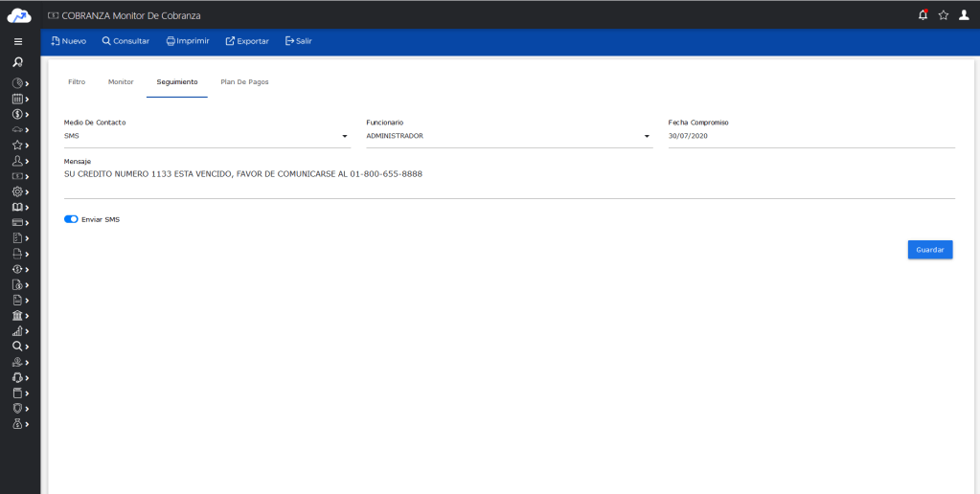Image resolution: width=980 pixels, height=494 pixels.
Task: Expand the Medio De Contacto dropdown
Action: (x=344, y=136)
